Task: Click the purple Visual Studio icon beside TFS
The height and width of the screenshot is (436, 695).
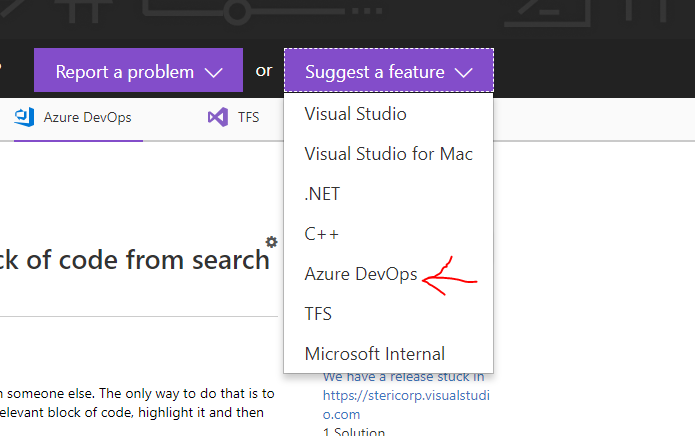Action: [x=217, y=117]
